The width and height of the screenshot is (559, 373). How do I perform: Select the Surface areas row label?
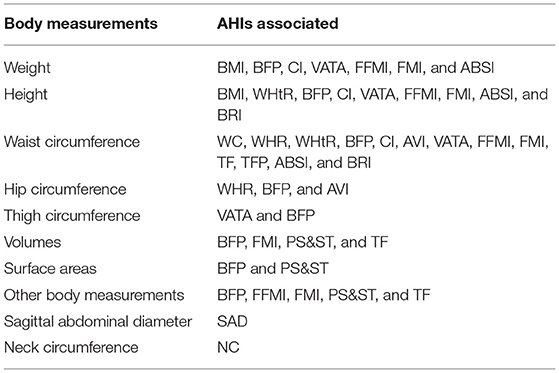point(50,269)
